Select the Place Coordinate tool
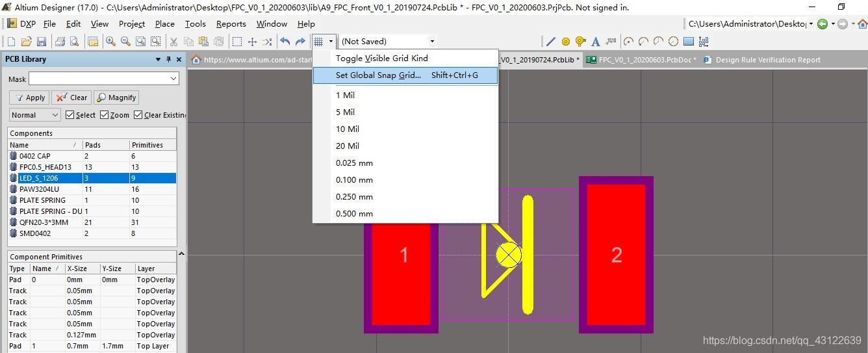Viewport: 868px width, 353px height. pos(611,42)
